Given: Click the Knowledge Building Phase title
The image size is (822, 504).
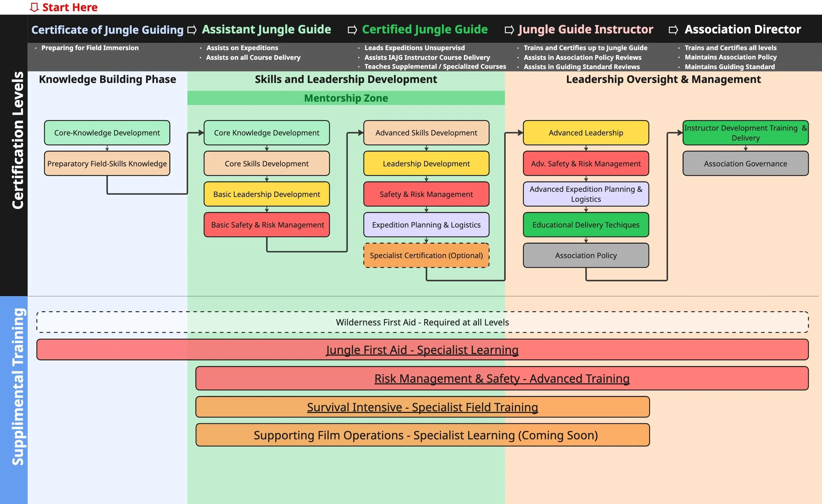Looking at the screenshot, I should pos(108,79).
